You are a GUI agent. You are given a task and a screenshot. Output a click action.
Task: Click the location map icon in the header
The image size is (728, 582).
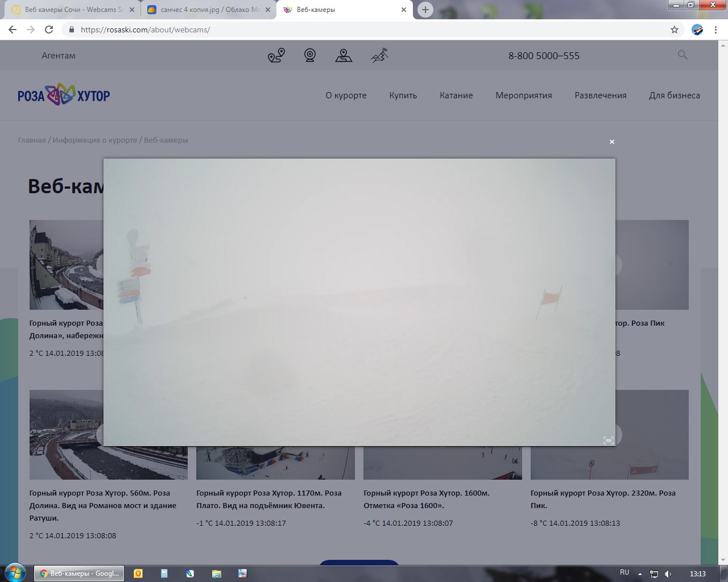click(344, 55)
